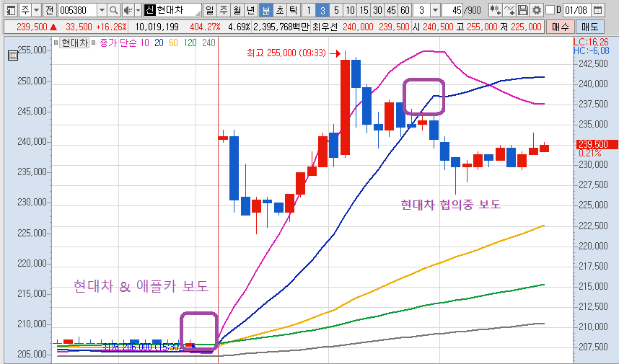The height and width of the screenshot is (364, 619).
Task: Click the magnifier stock search icon
Action: [x=113, y=10]
